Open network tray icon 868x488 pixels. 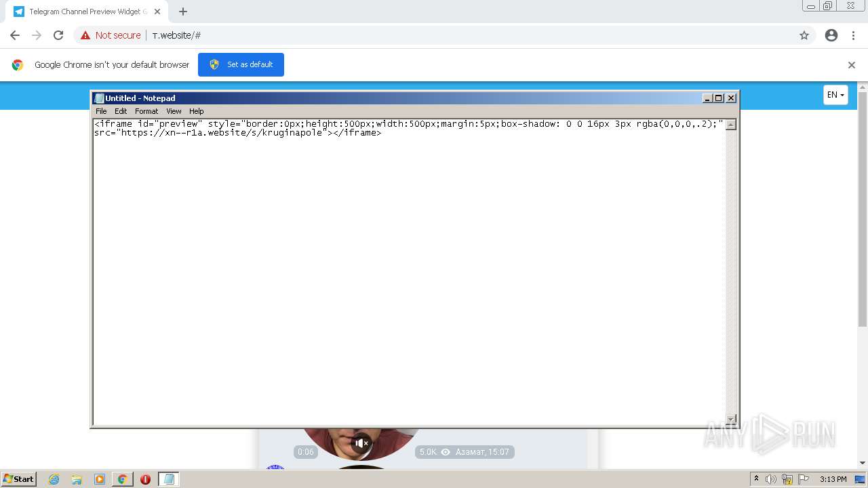787,479
